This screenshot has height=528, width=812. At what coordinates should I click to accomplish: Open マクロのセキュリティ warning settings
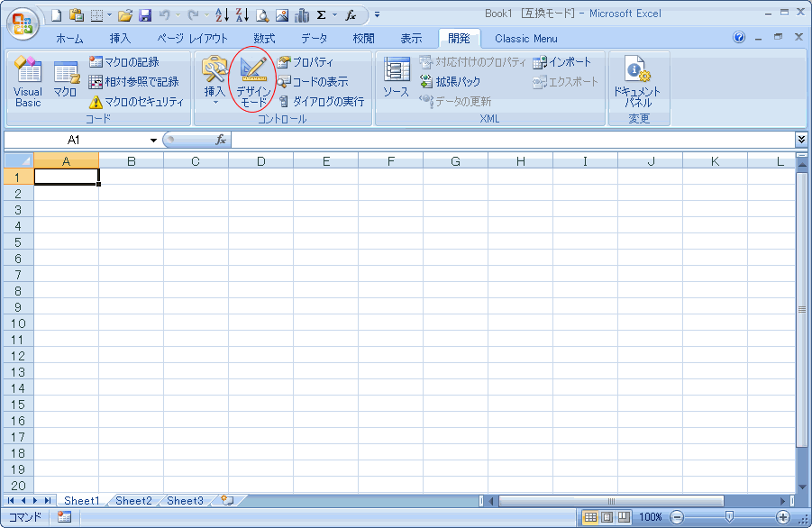coord(136,102)
